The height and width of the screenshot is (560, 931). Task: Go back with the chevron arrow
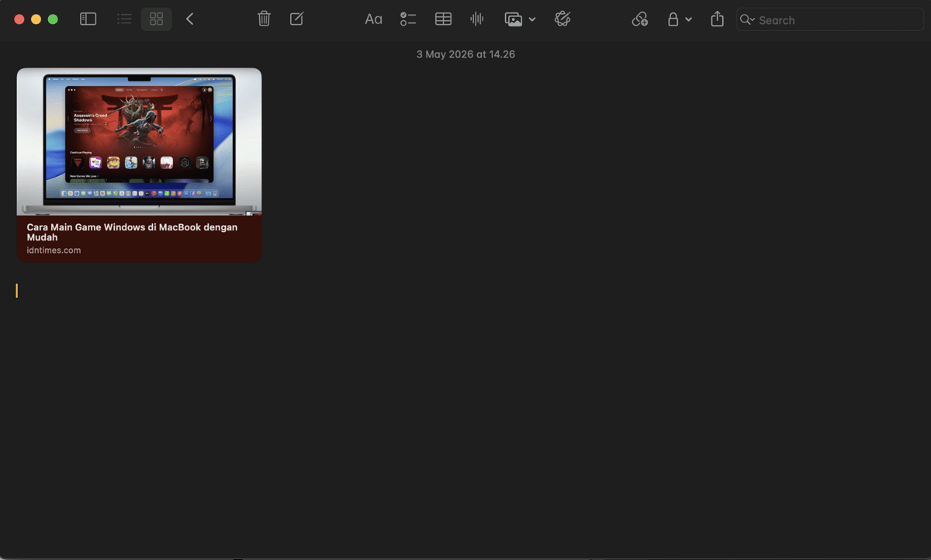(190, 19)
